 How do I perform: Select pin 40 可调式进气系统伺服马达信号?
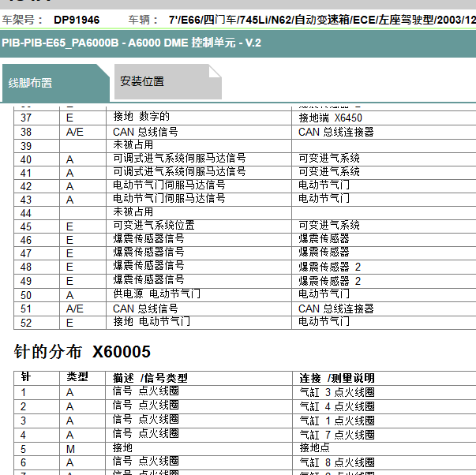coord(179,158)
